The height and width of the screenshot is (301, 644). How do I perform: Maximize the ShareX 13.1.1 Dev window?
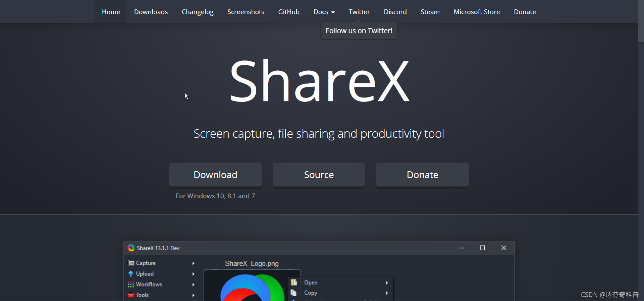pos(482,248)
